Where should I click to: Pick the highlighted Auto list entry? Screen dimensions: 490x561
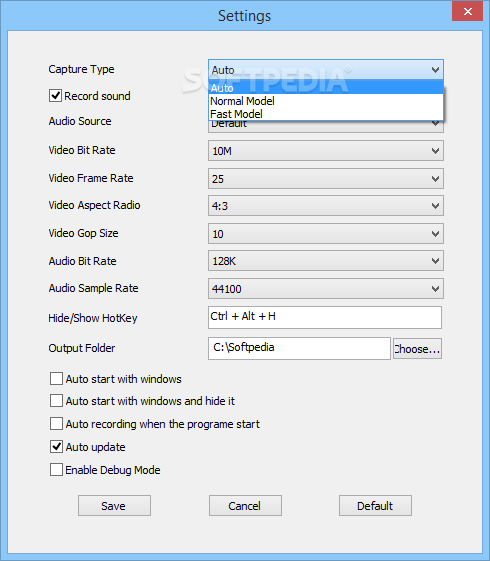326,88
